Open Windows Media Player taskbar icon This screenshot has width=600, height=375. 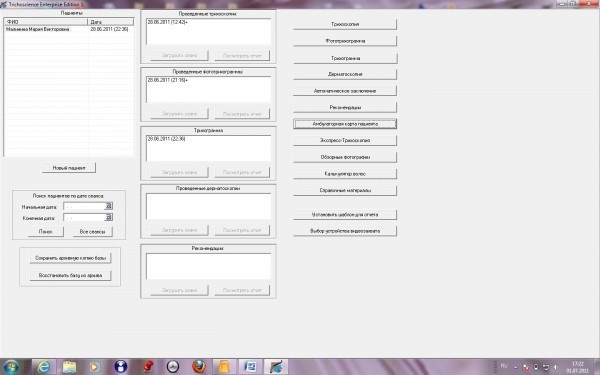95,367
